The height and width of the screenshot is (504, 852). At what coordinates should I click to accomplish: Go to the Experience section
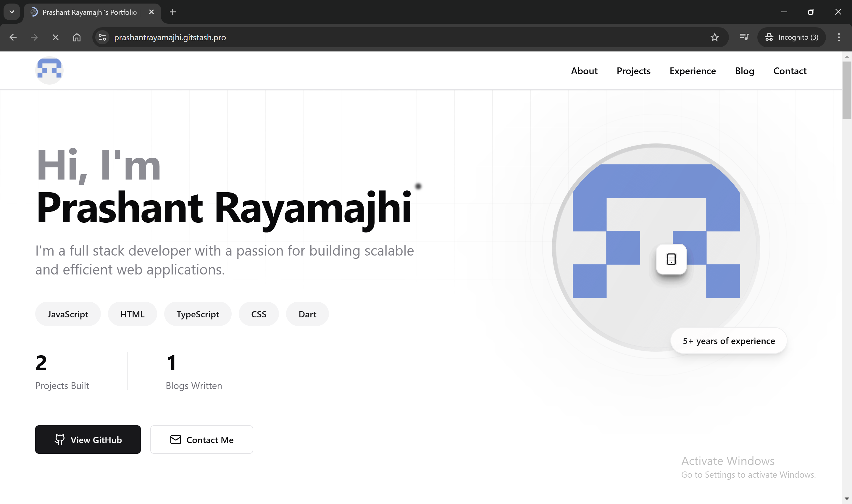pos(693,71)
